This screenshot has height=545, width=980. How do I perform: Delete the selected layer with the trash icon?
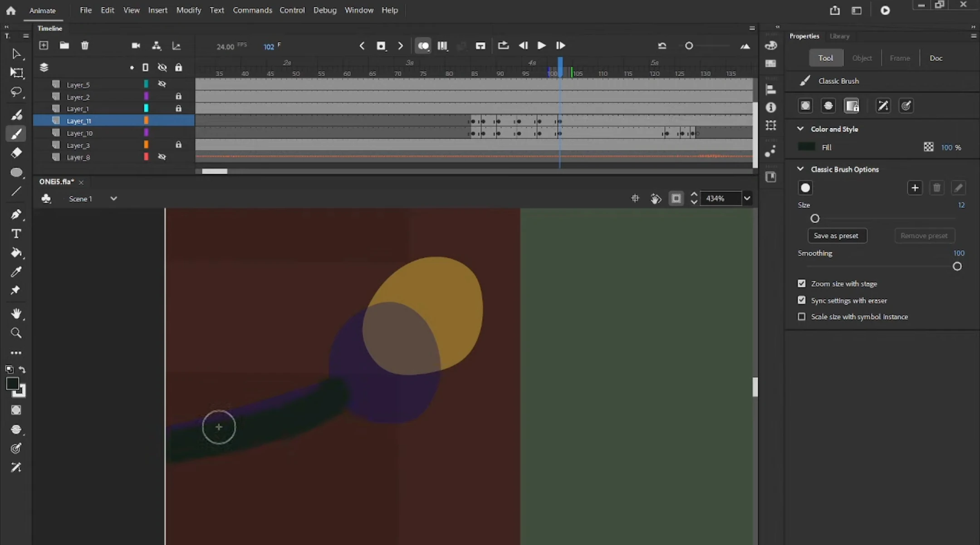point(85,45)
